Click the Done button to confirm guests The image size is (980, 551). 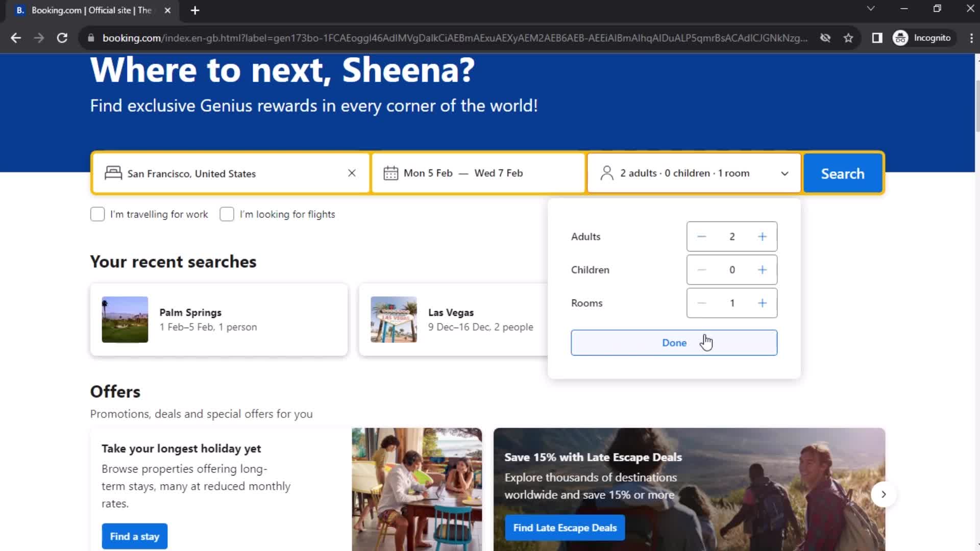tap(674, 342)
